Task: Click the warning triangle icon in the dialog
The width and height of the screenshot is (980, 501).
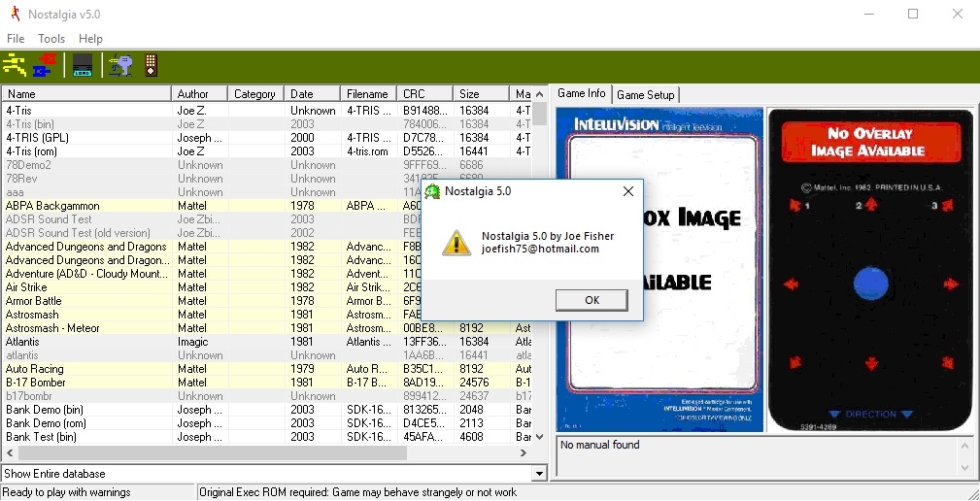Action: 456,243
